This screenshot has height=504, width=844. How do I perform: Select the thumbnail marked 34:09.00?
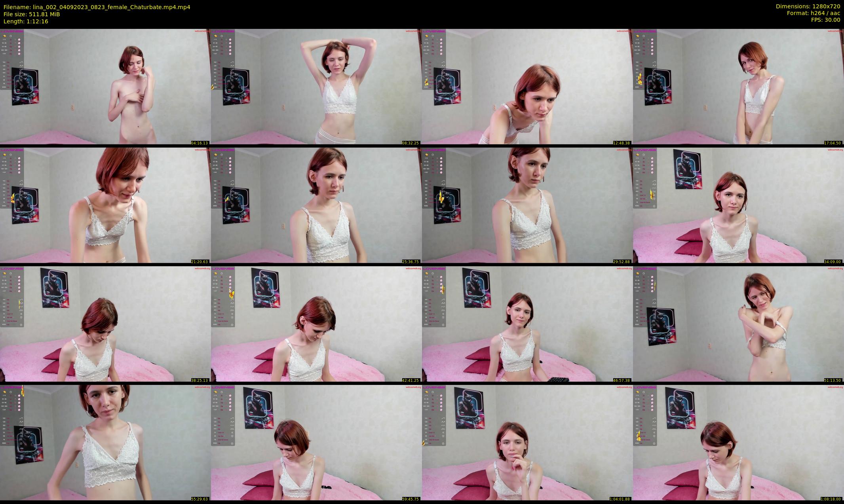(738, 205)
